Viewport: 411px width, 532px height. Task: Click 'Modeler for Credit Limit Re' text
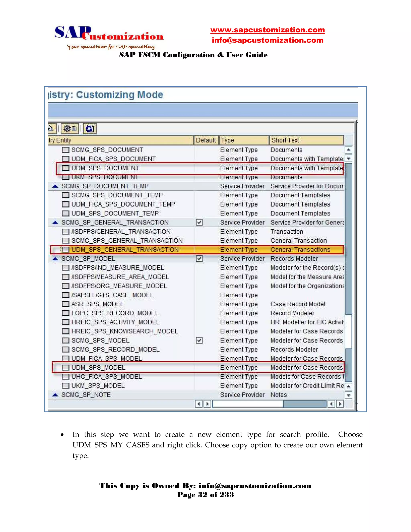click(x=307, y=386)
